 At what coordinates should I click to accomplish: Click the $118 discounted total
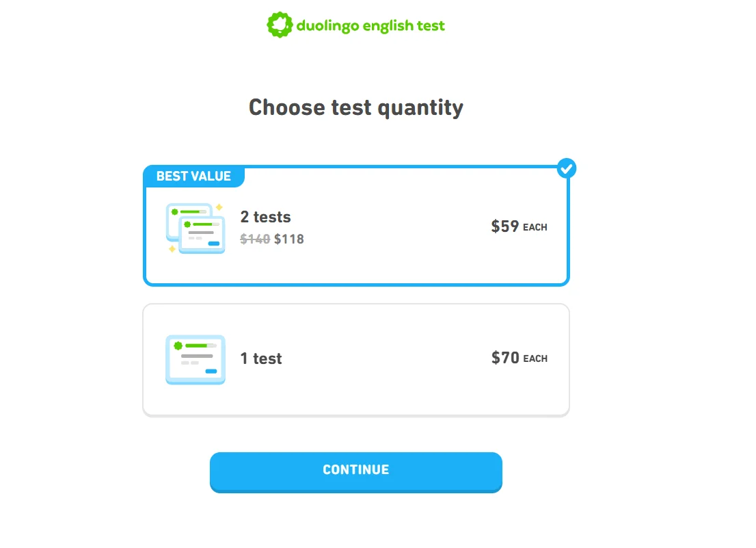point(289,239)
